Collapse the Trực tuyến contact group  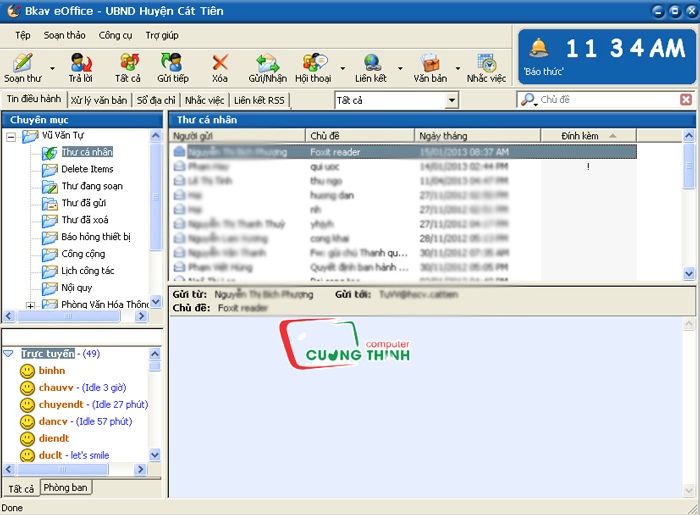8,353
